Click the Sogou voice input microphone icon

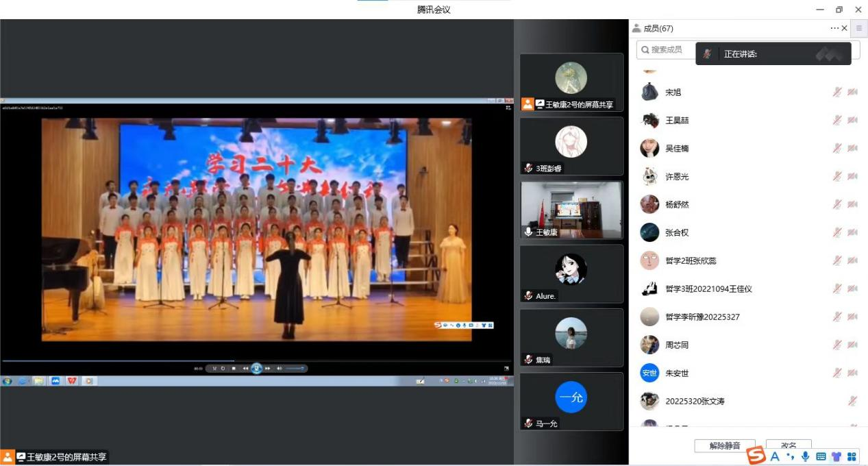(806, 456)
